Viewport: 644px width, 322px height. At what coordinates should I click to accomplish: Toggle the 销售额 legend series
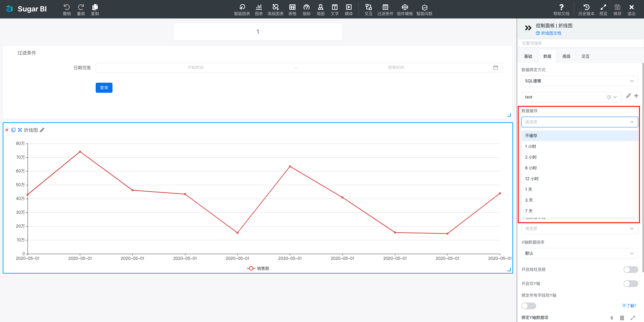click(x=258, y=268)
